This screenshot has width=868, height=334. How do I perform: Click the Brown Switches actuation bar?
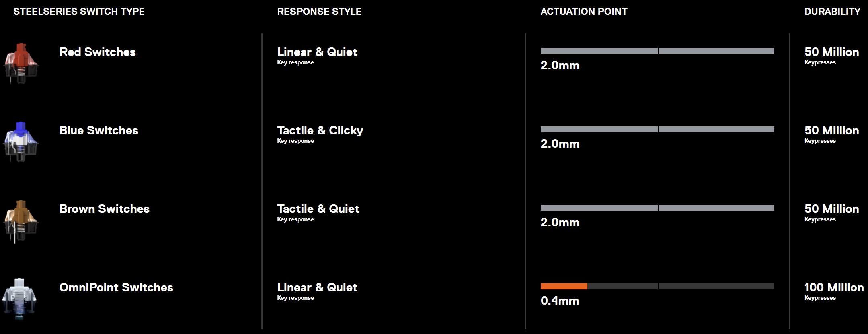[x=657, y=208]
